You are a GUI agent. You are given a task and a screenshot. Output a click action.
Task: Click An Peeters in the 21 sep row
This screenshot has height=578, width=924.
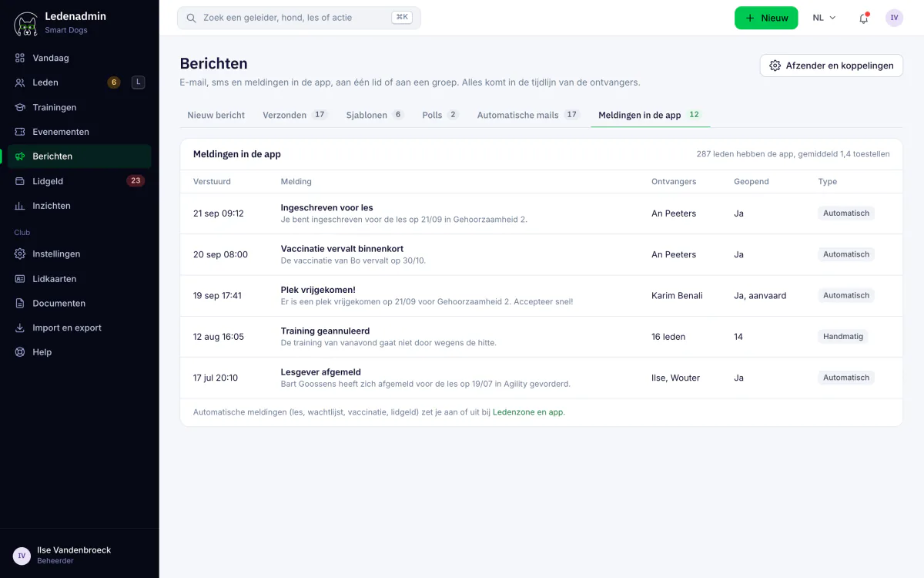pos(674,213)
